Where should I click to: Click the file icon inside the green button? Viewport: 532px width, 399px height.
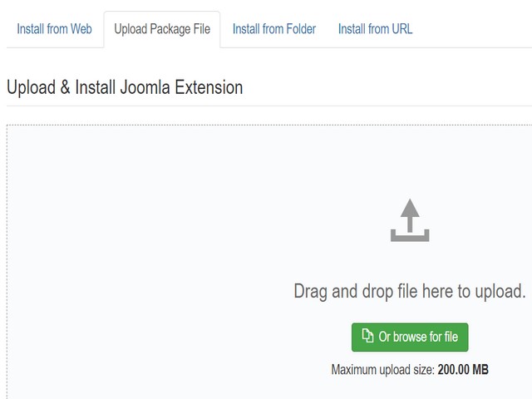coord(367,336)
